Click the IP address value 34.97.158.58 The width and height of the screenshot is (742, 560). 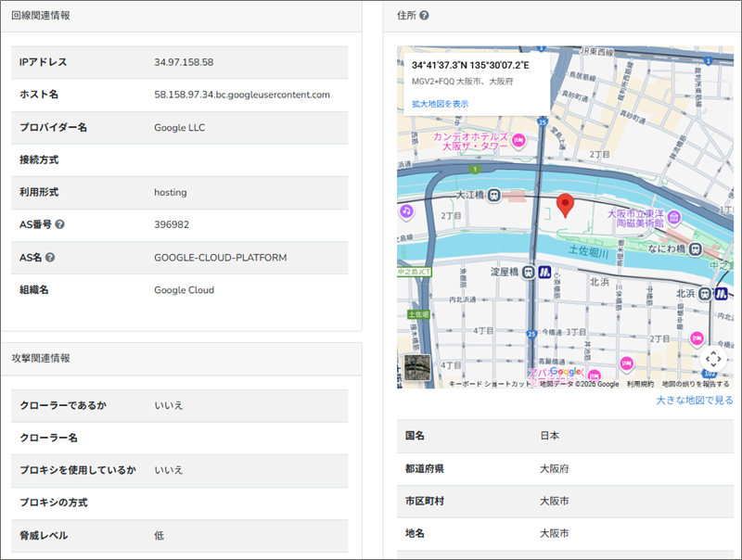[184, 62]
